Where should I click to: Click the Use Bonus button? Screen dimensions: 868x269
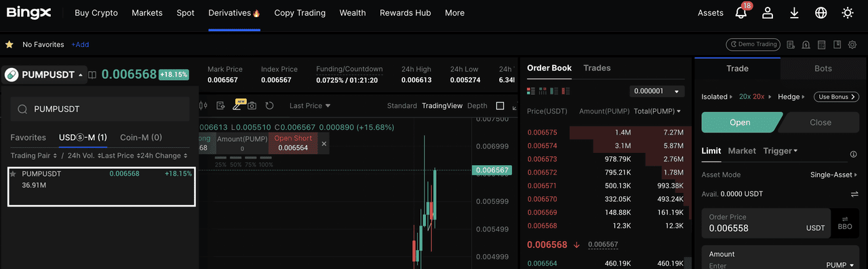point(837,97)
